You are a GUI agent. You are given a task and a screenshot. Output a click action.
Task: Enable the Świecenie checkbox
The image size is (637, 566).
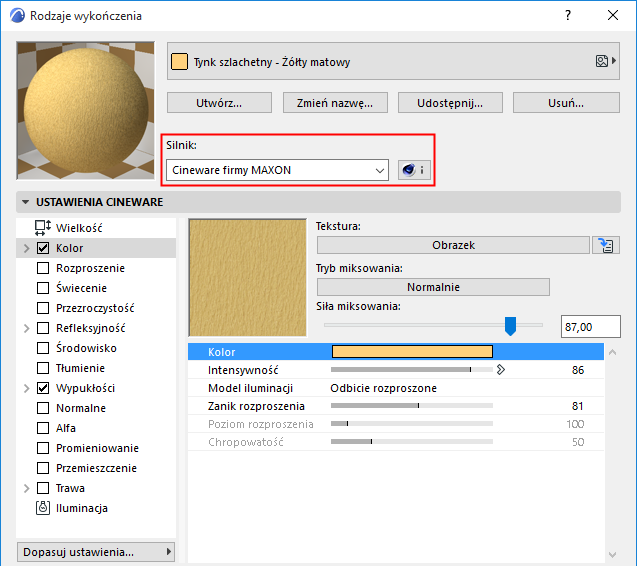point(43,288)
